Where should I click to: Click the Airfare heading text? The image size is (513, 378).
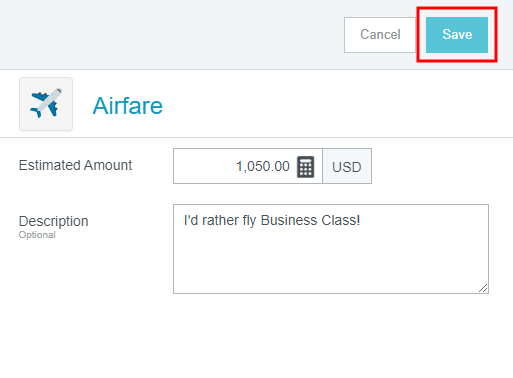(x=128, y=106)
